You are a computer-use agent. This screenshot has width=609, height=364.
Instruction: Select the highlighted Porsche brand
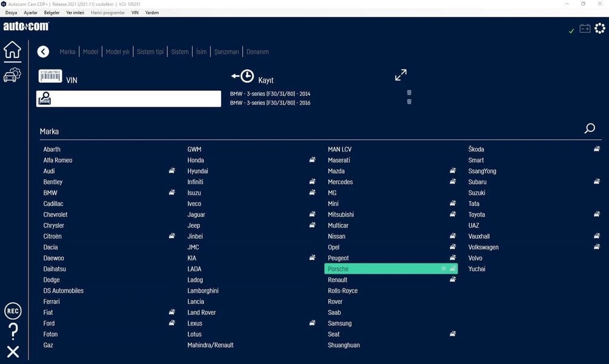pyautogui.click(x=391, y=268)
